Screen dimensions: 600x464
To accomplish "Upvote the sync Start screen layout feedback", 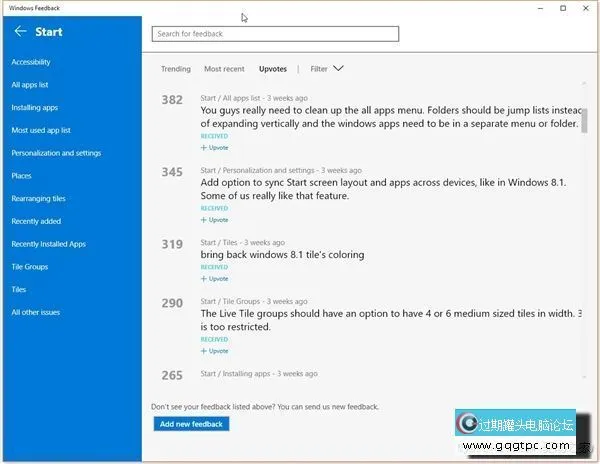I will click(x=215, y=219).
